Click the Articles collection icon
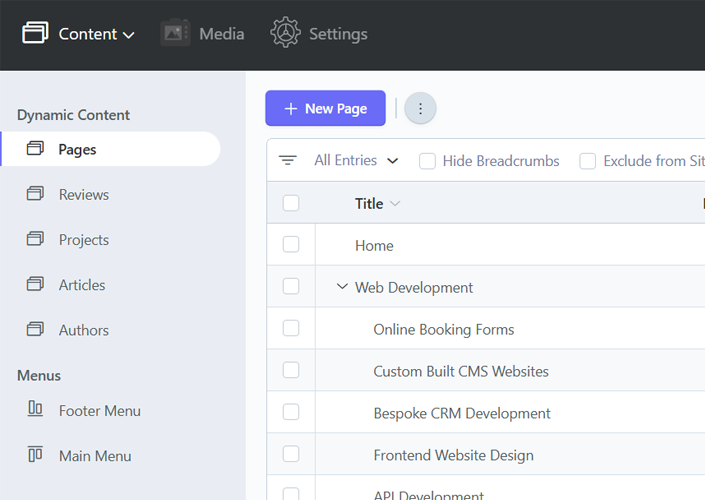Image resolution: width=705 pixels, height=500 pixels. coord(35,284)
